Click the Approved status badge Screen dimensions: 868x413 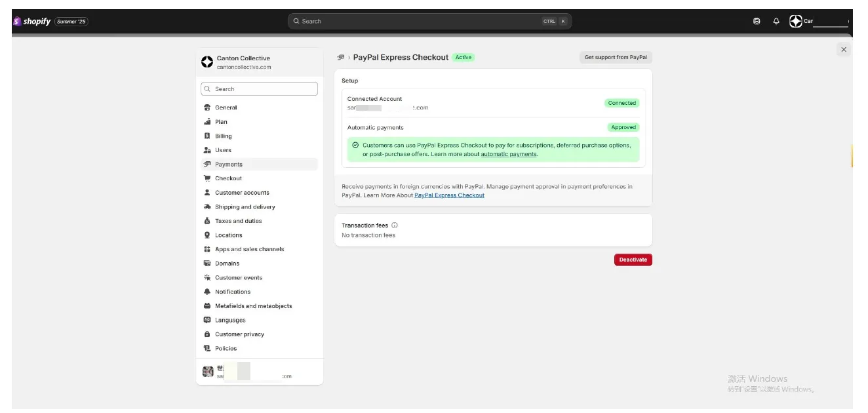tap(623, 127)
